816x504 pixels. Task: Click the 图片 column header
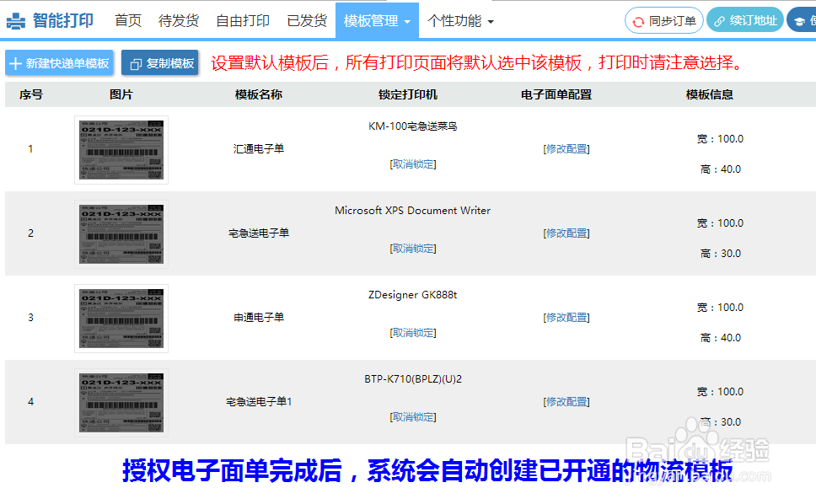click(x=121, y=94)
